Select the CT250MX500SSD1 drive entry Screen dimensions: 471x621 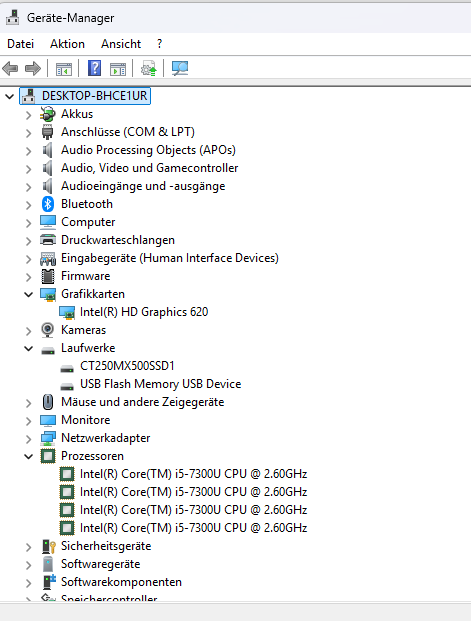click(127, 366)
